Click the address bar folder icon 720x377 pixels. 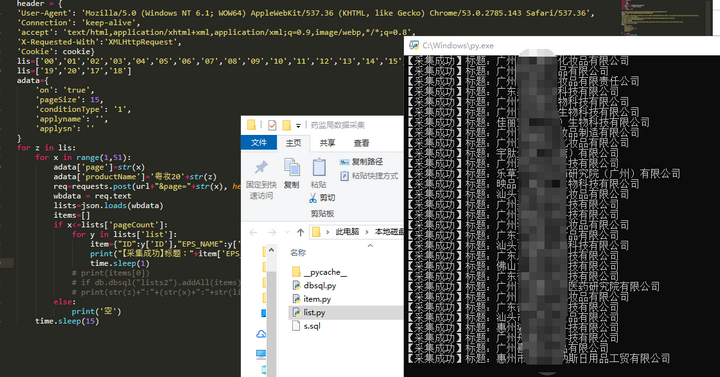pos(316,232)
